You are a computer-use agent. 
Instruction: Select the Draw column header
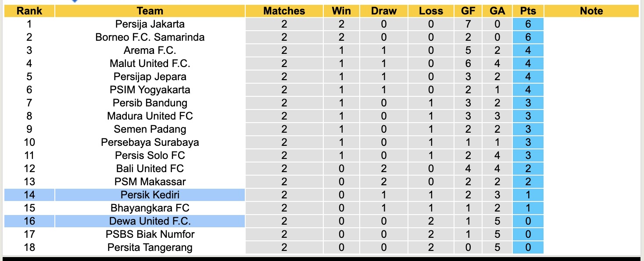(x=383, y=11)
